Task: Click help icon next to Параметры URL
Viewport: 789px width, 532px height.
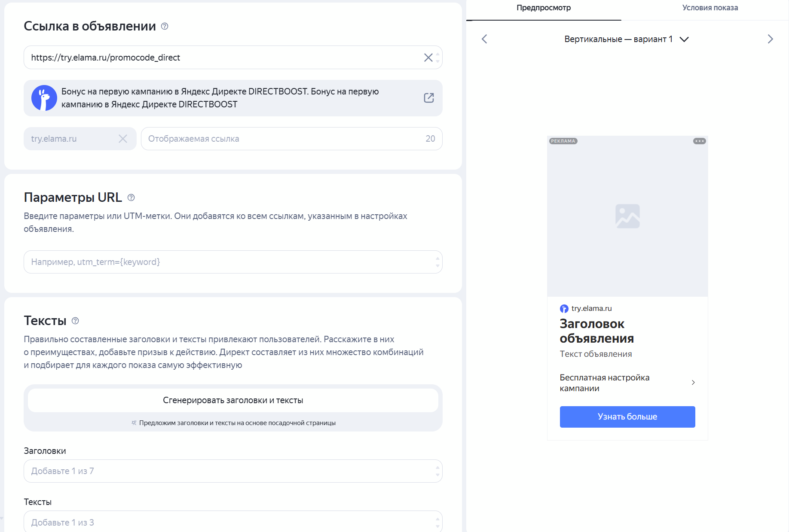Action: click(x=131, y=198)
